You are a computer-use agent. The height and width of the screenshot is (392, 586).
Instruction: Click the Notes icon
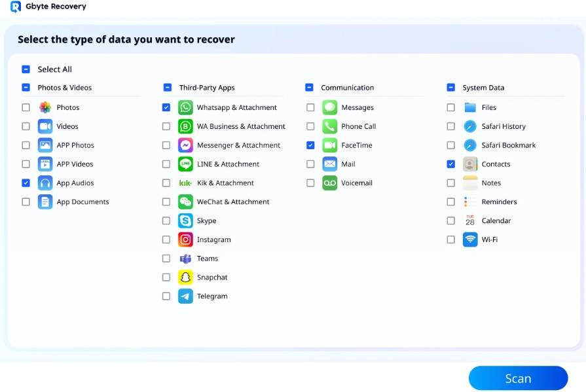(470, 183)
